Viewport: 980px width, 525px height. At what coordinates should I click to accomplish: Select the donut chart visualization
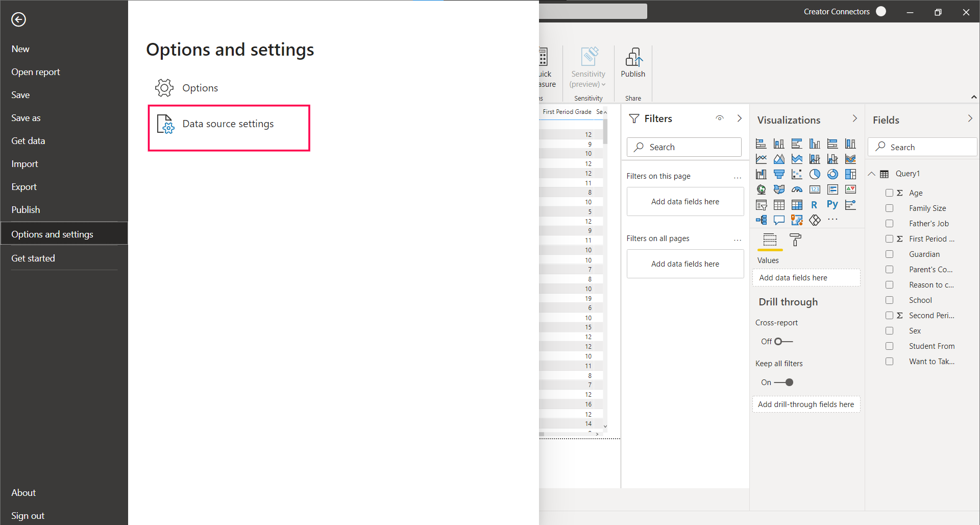click(832, 174)
